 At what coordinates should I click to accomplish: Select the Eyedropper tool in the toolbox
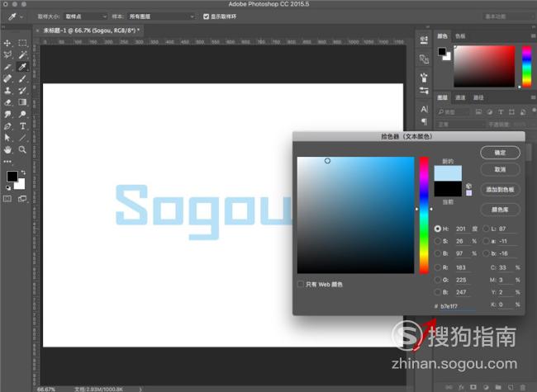click(x=22, y=67)
